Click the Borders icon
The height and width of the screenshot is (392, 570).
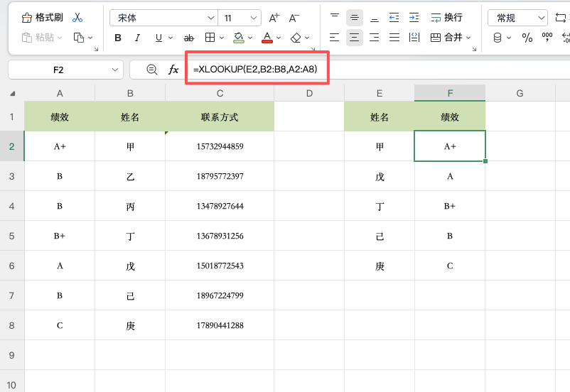click(210, 38)
